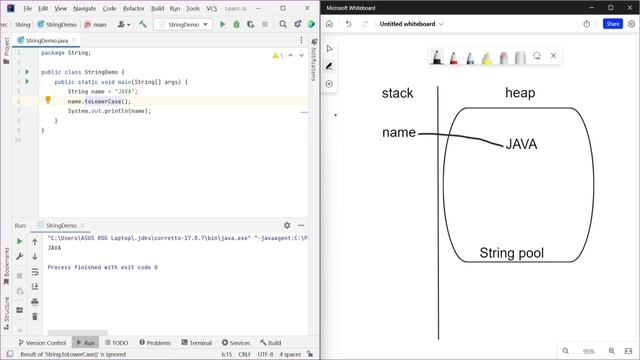Choose the Select pointer tool in Whiteboard
The image size is (640, 360).
(x=329, y=49)
